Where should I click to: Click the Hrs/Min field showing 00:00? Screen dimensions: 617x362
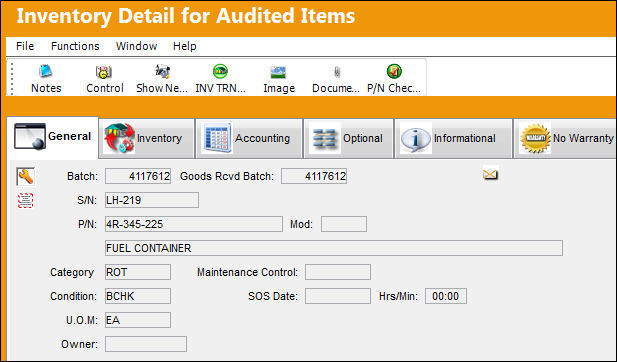pos(446,296)
